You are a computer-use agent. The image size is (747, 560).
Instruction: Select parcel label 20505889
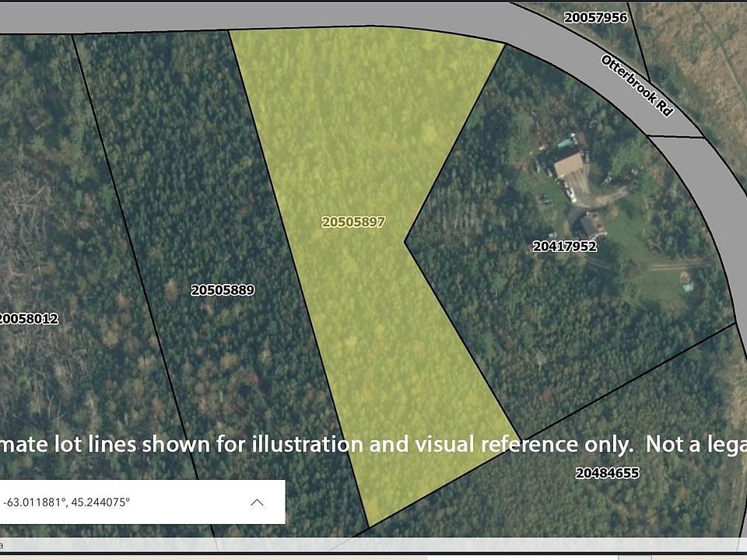(223, 290)
